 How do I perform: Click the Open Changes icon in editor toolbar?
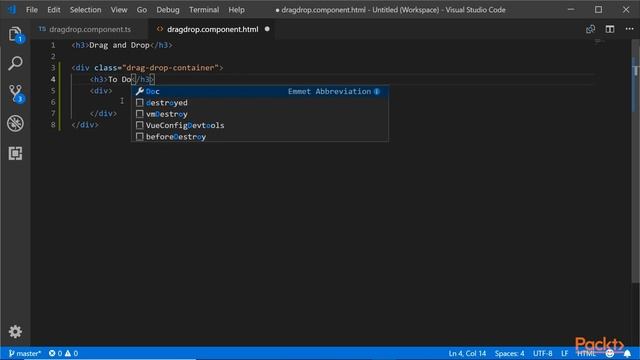(590, 29)
